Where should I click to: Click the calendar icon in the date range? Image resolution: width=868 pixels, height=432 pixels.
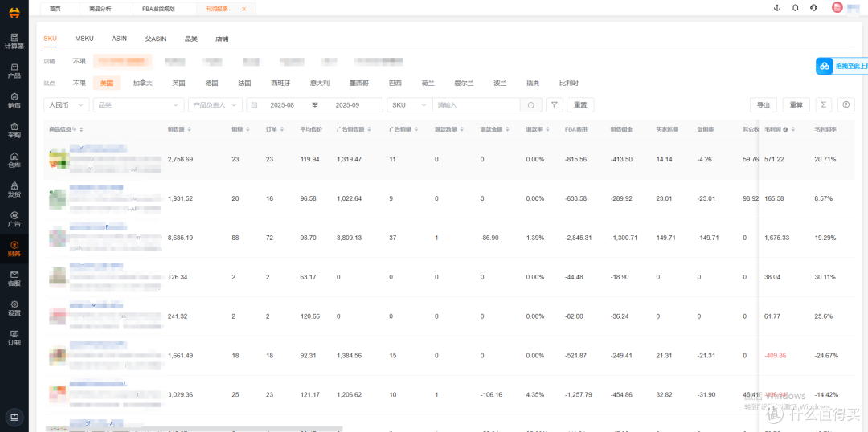(x=254, y=105)
